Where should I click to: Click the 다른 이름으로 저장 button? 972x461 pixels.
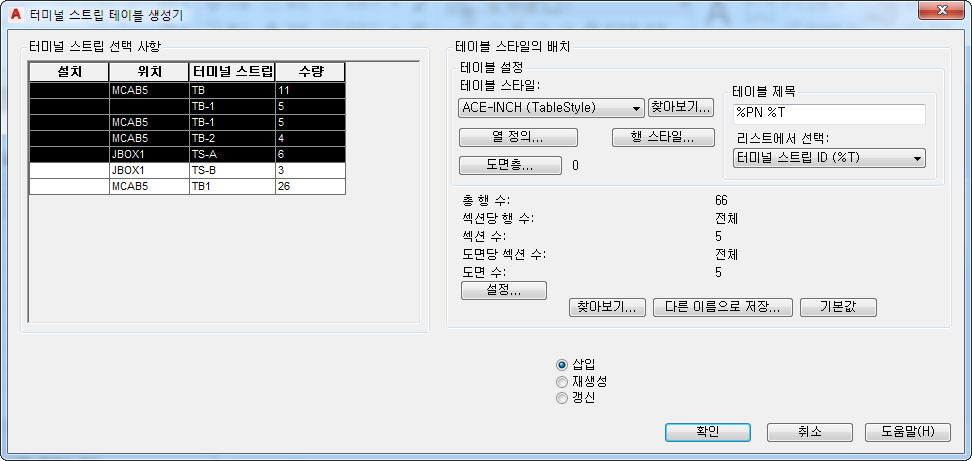(x=723, y=307)
